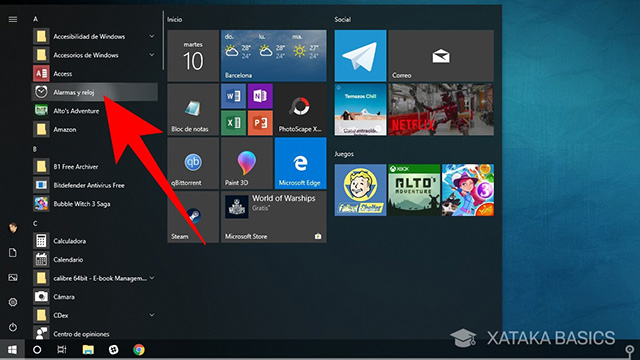Click letter C group header
This screenshot has height=360, width=640.
35,223
